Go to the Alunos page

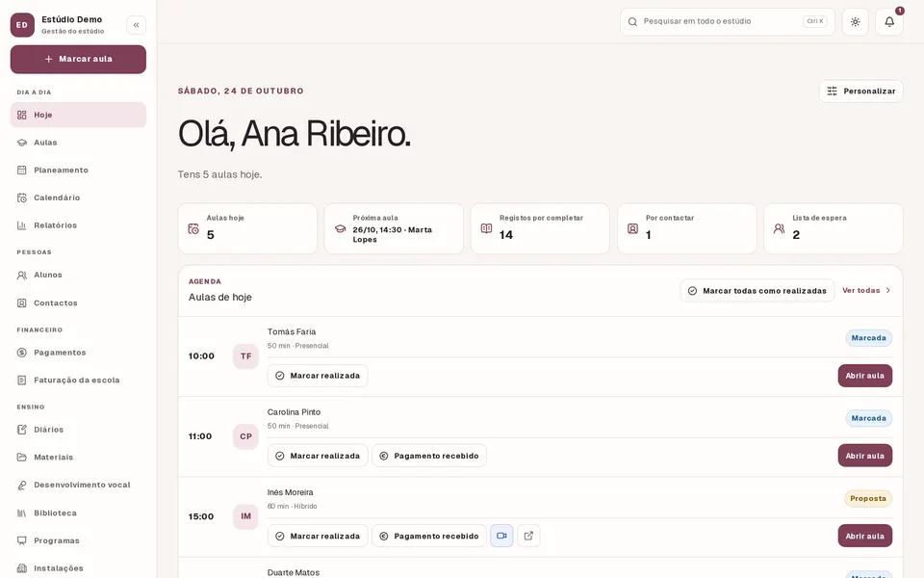pyautogui.click(x=78, y=276)
